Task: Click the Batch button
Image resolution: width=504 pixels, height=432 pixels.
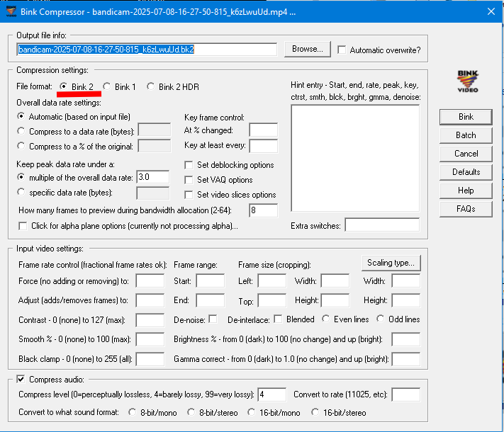Action: coord(466,135)
